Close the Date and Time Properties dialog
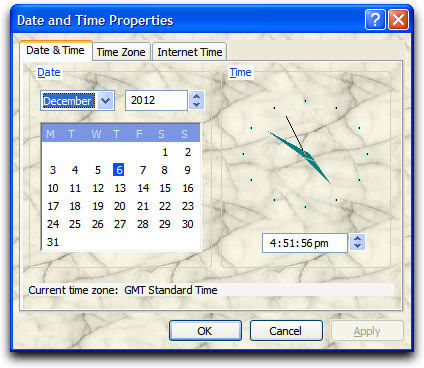The width and height of the screenshot is (424, 368). [399, 20]
